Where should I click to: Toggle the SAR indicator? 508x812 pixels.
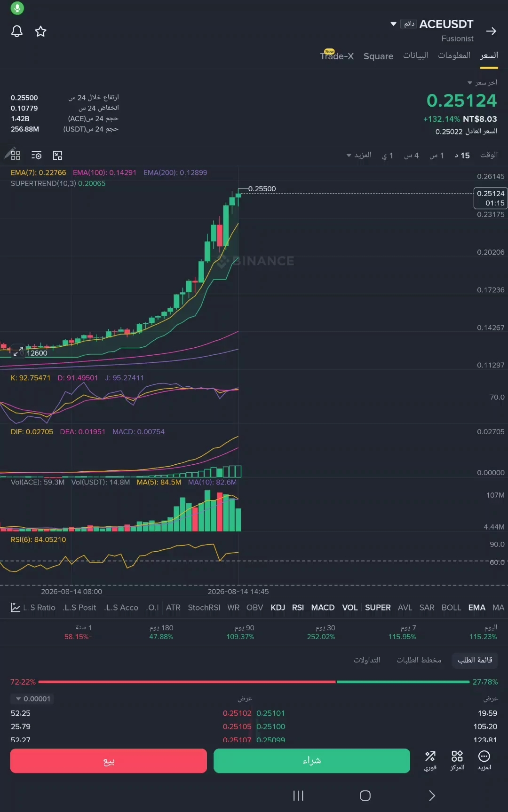pyautogui.click(x=427, y=608)
